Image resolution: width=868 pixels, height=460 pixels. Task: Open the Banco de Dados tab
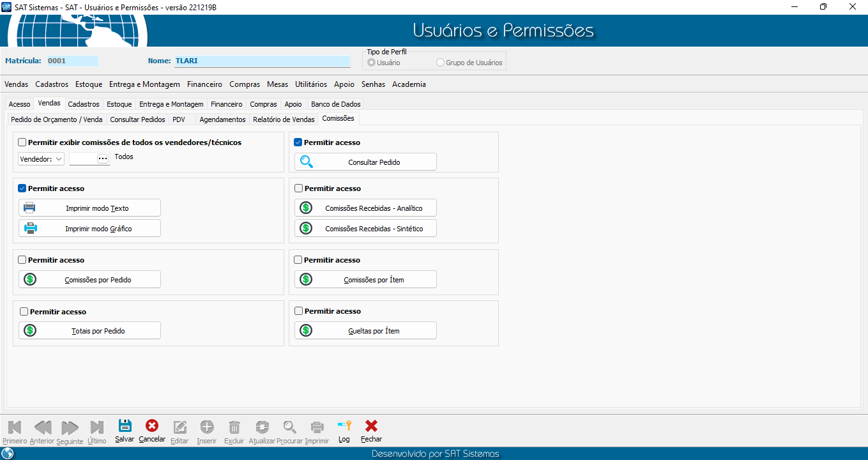(335, 104)
